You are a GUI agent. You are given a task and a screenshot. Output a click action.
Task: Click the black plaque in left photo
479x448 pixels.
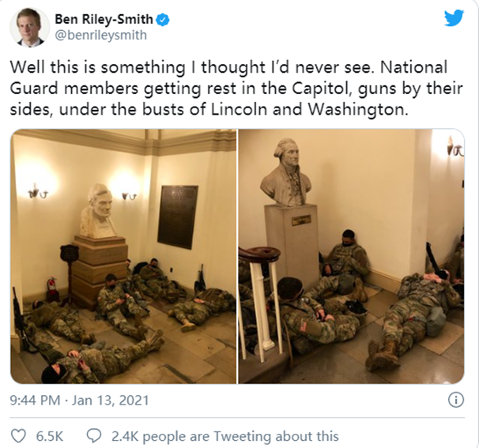tap(178, 216)
